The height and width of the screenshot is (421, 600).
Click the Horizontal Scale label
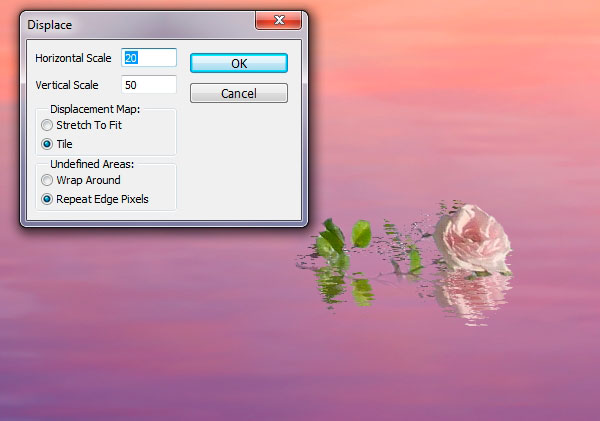click(x=73, y=58)
